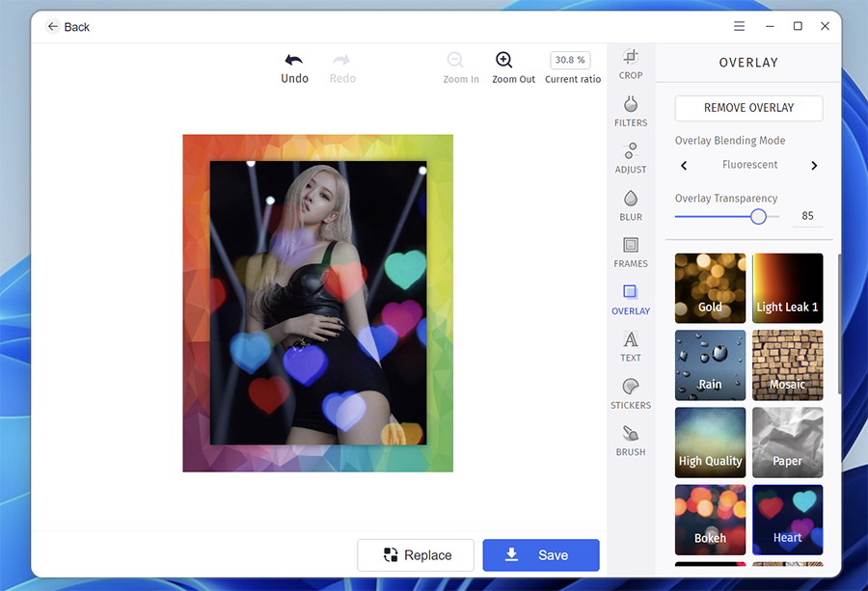The height and width of the screenshot is (591, 868).
Task: Click the Overlay Transparency slider handle
Action: tap(758, 216)
